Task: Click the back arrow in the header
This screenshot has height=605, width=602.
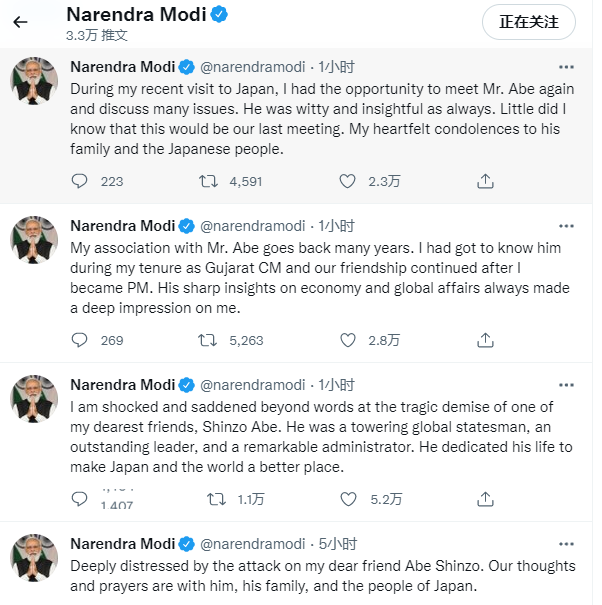Action: click(x=21, y=21)
